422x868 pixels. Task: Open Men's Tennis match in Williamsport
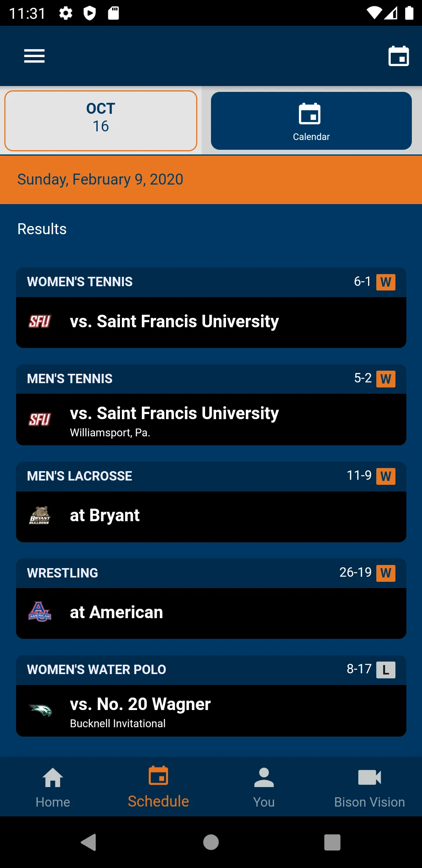pyautogui.click(x=211, y=405)
